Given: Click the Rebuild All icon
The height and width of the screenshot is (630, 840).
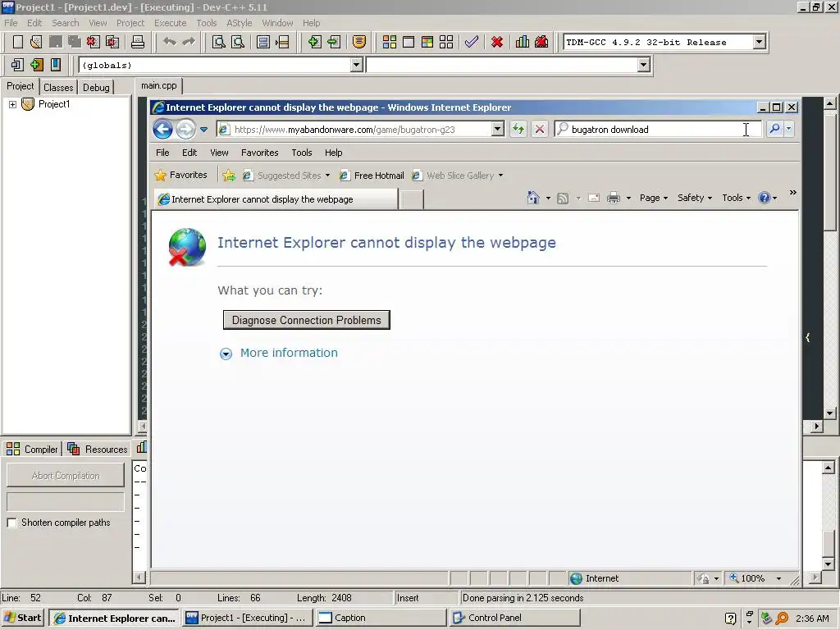Looking at the screenshot, I should 446,42.
